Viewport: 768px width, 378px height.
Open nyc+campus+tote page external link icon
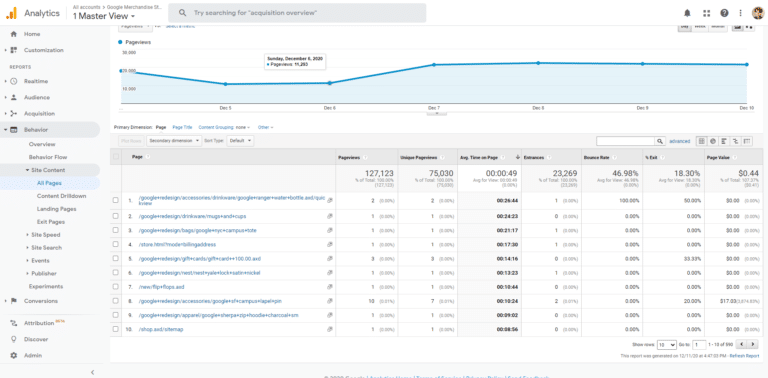(330, 230)
